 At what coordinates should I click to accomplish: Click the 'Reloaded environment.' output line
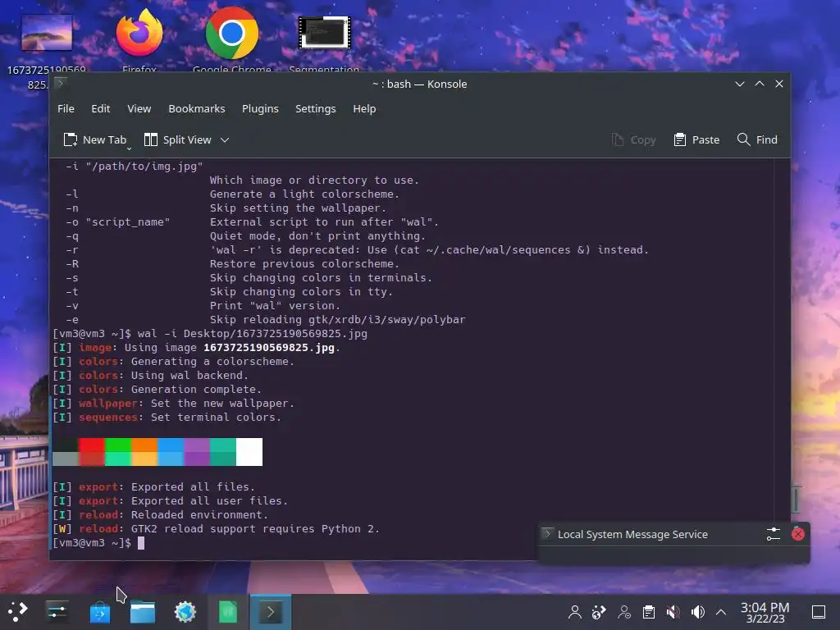point(199,515)
